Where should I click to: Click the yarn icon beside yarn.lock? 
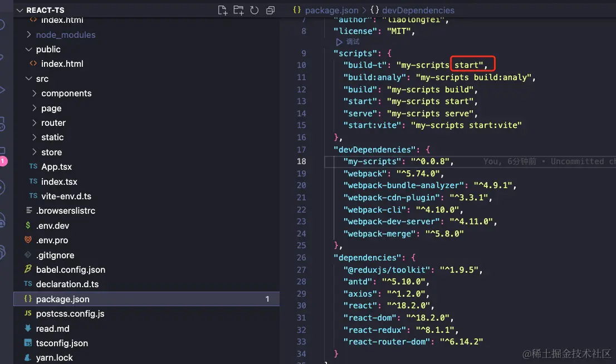(28, 357)
